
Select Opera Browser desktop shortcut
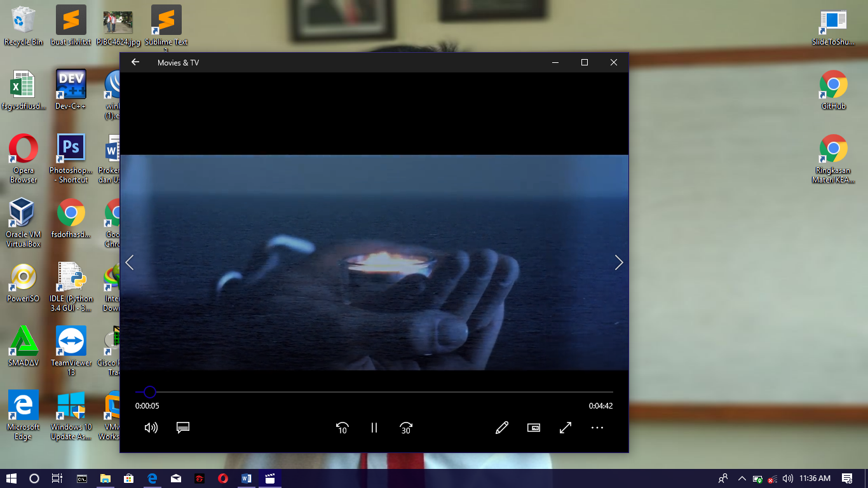24,159
